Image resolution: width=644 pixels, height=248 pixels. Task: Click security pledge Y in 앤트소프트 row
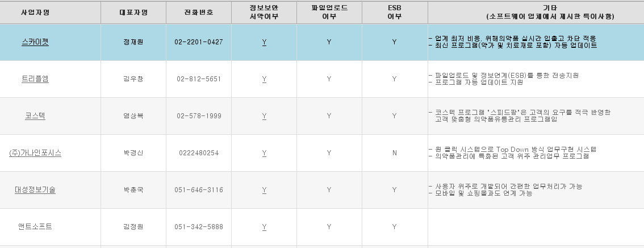pyautogui.click(x=264, y=227)
